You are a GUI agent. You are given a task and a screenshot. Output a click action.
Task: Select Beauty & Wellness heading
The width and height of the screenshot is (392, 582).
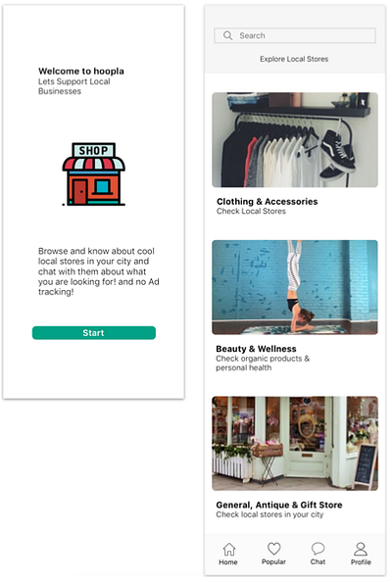[x=256, y=349]
